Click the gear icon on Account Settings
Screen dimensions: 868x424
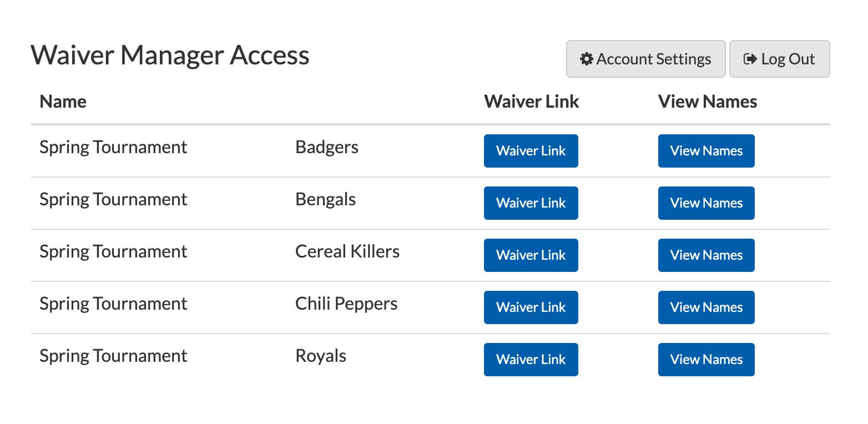click(587, 59)
